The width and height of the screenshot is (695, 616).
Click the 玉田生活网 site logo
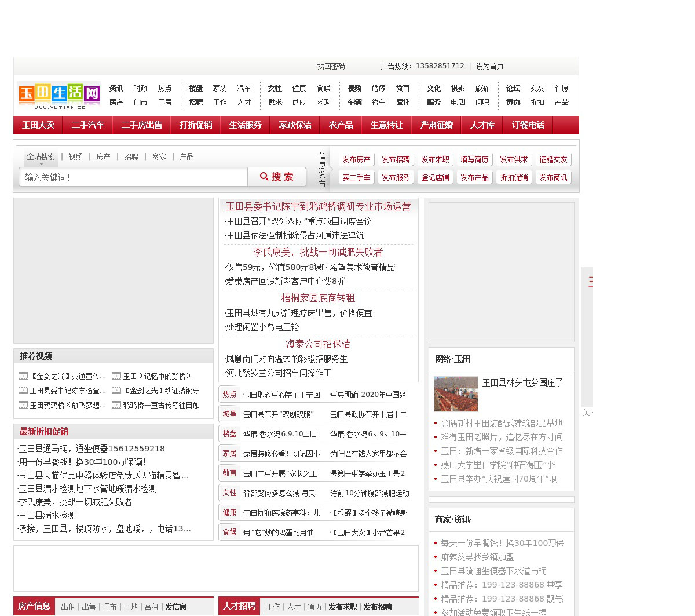59,95
